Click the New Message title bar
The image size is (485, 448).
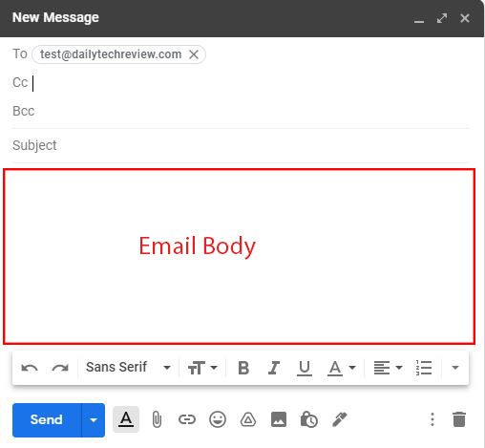242,18
